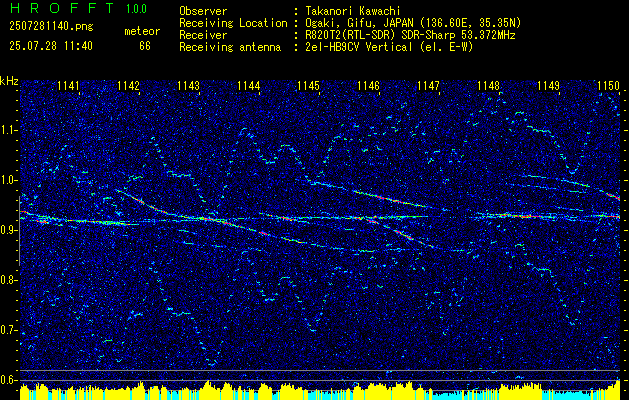
Task: Click the meteor label
Action: (x=142, y=31)
